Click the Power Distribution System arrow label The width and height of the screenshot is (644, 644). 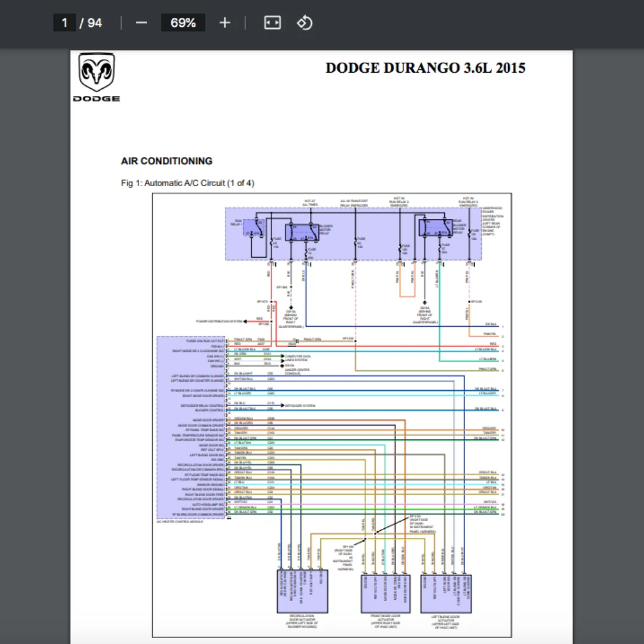click(x=219, y=321)
